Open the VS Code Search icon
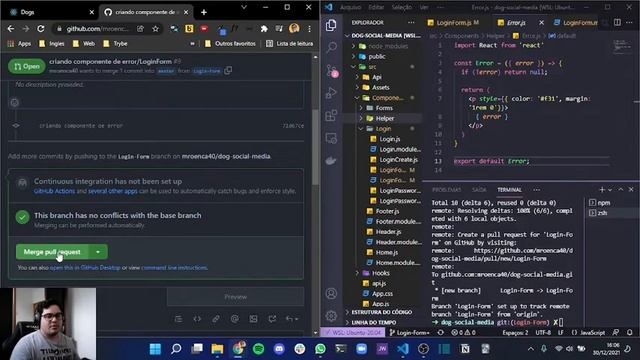640x360 pixels. [x=331, y=47]
